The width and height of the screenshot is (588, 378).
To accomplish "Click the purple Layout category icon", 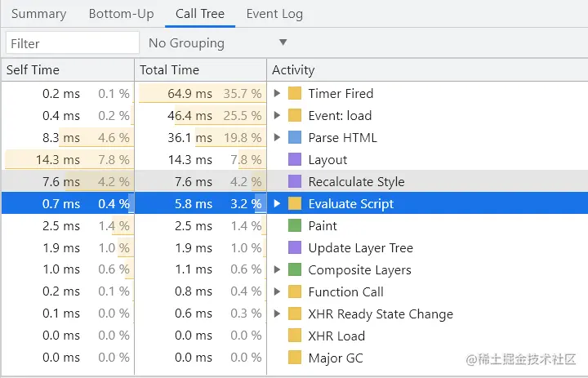I will coord(295,159).
